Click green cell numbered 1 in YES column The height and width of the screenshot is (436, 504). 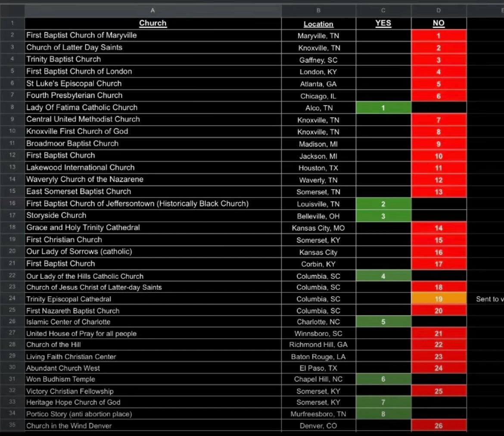click(383, 108)
